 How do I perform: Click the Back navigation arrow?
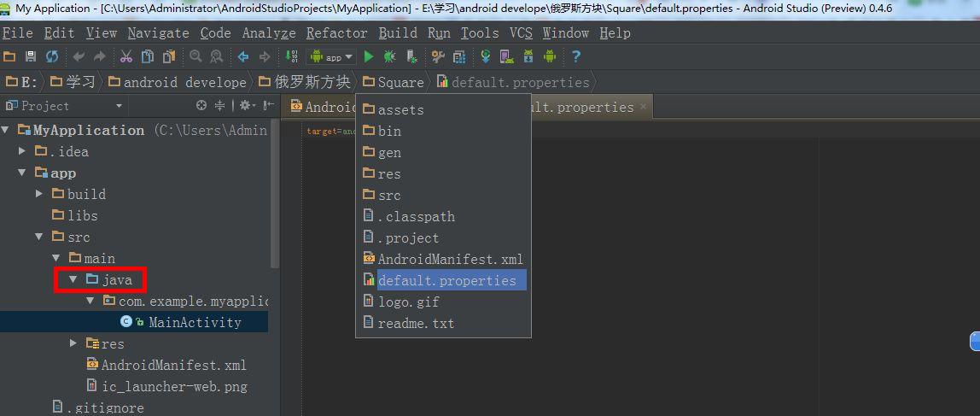click(243, 57)
